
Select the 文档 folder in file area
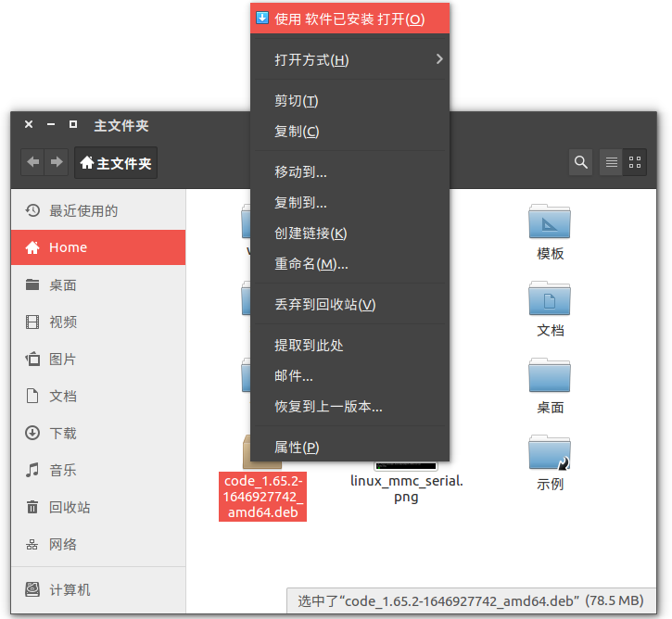pyautogui.click(x=550, y=298)
